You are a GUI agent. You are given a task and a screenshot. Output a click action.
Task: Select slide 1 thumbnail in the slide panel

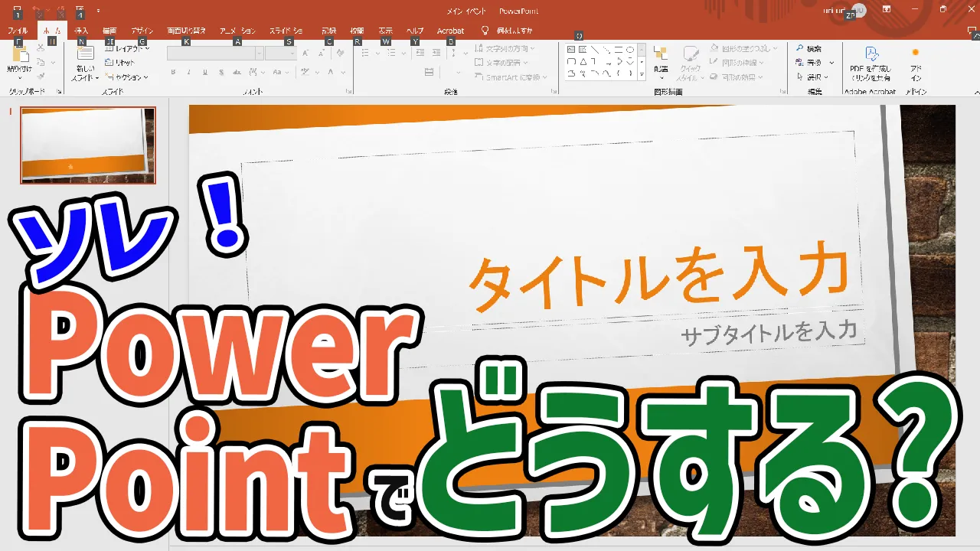pos(88,145)
